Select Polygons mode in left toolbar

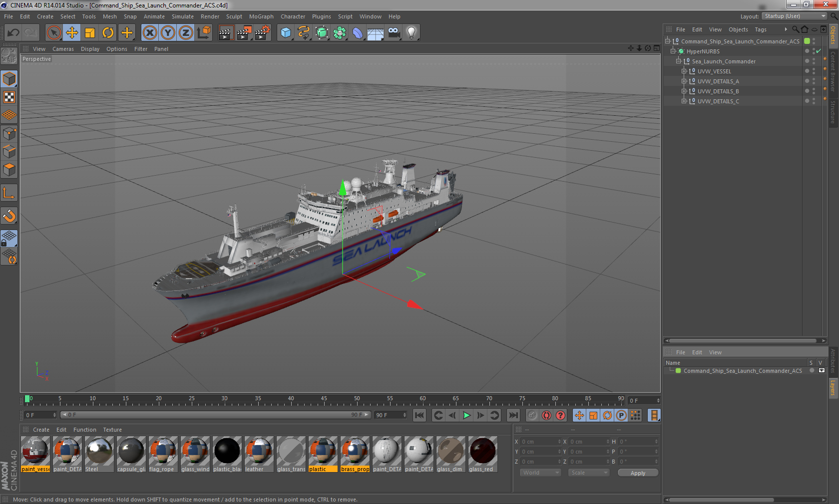coord(9,170)
